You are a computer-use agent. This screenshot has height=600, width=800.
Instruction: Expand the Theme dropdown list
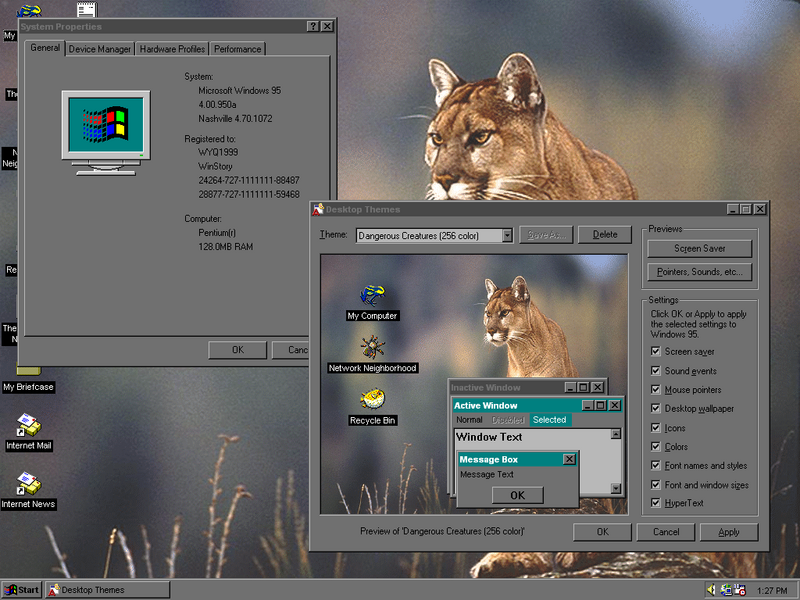[507, 235]
